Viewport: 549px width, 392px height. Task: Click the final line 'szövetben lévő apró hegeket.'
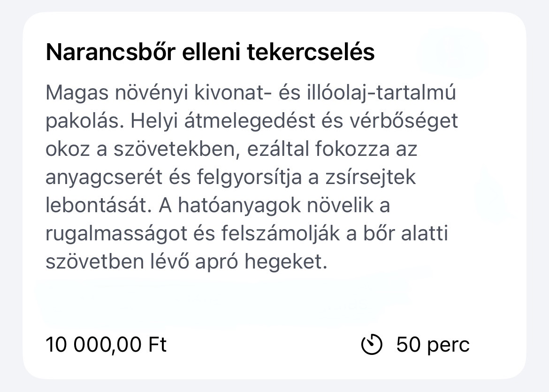[x=187, y=261]
